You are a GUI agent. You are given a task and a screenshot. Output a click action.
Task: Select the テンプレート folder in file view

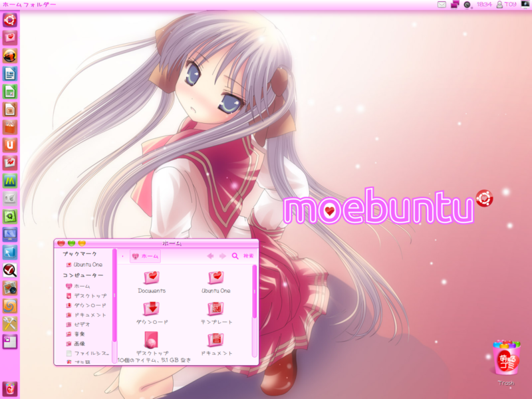tap(216, 313)
